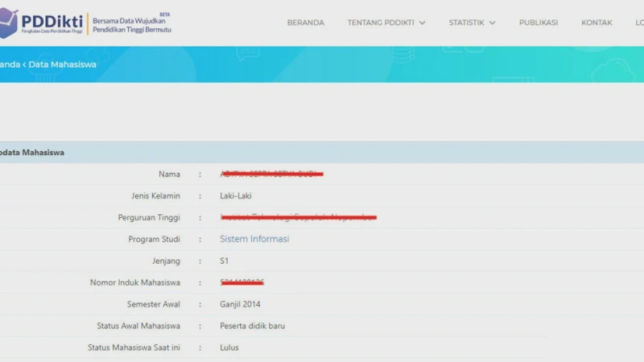Click the Semester Awal label
This screenshot has height=362, width=644.
point(154,304)
